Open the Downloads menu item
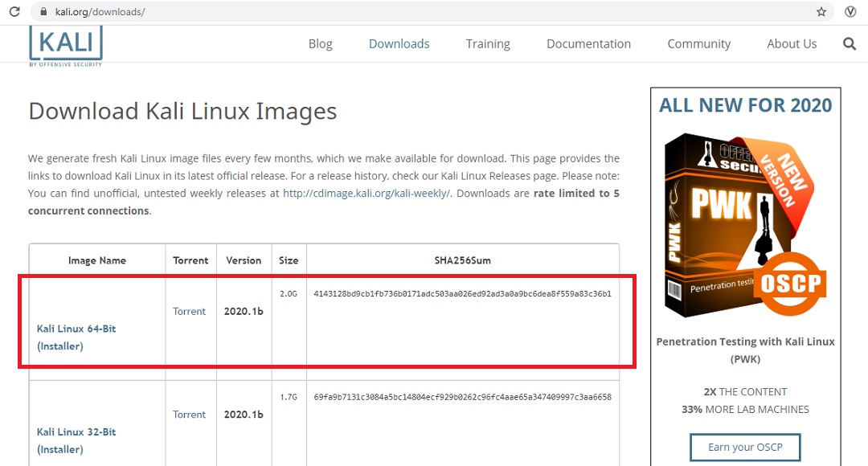Image resolution: width=868 pixels, height=466 pixels. (399, 43)
